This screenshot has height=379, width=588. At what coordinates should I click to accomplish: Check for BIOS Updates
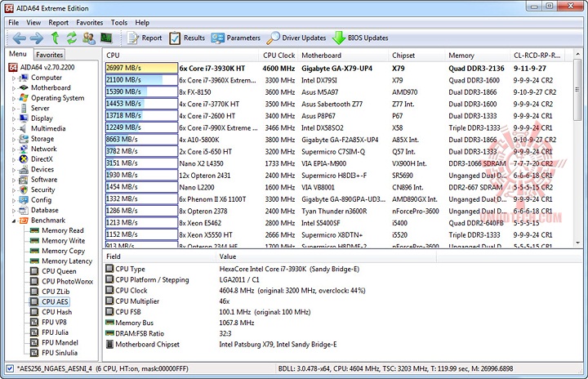point(360,38)
